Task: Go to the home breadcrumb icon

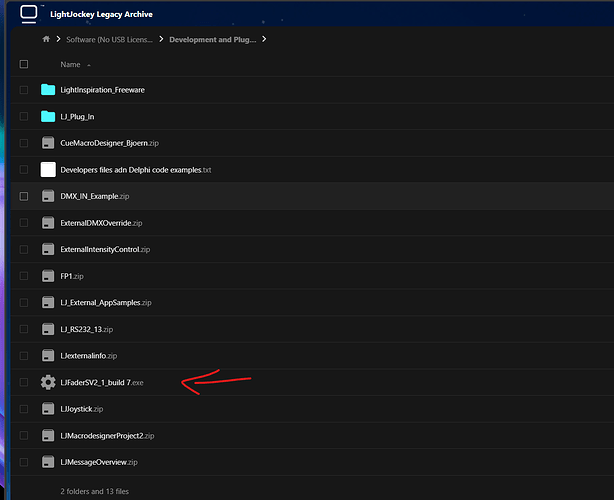Action: (46, 39)
